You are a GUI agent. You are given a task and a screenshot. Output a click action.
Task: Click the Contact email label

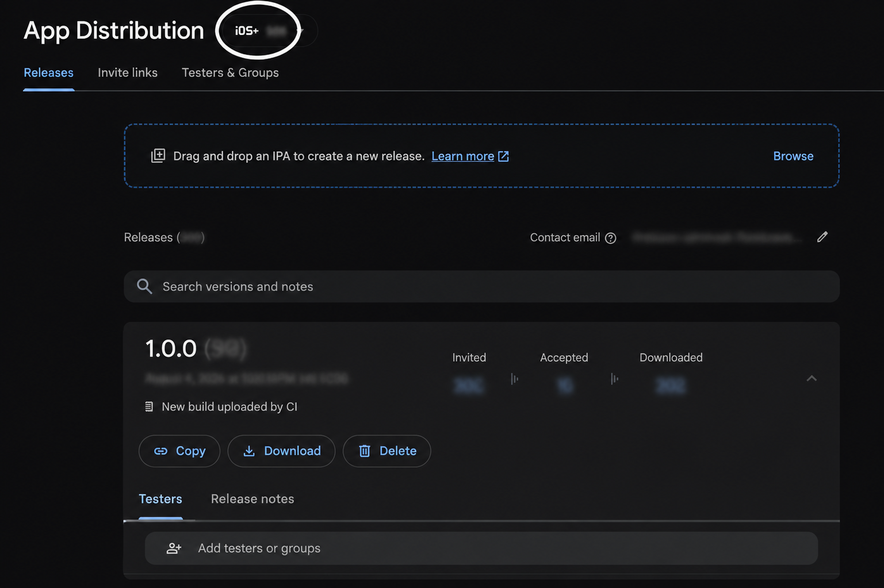pyautogui.click(x=565, y=237)
